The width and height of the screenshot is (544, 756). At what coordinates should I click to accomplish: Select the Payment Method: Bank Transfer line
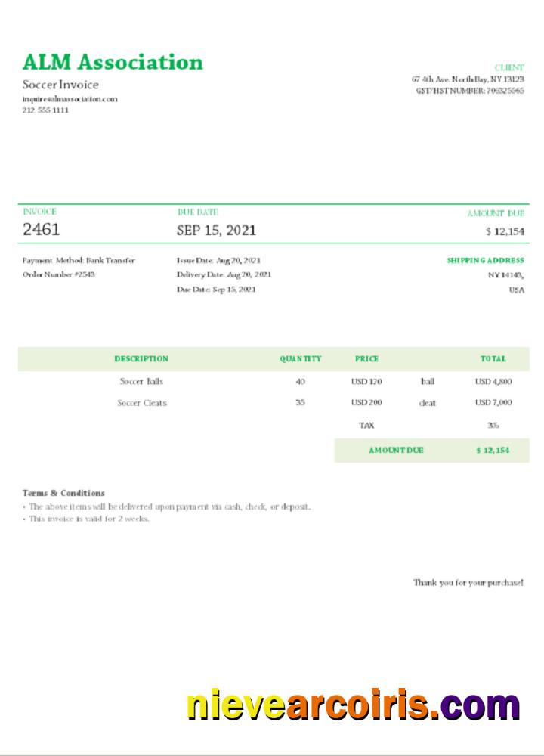point(79,260)
